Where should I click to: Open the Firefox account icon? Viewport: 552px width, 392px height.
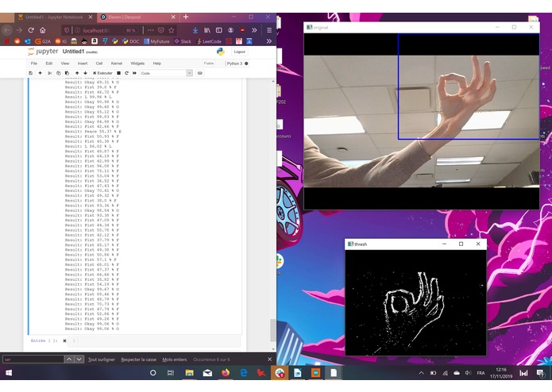230,30
